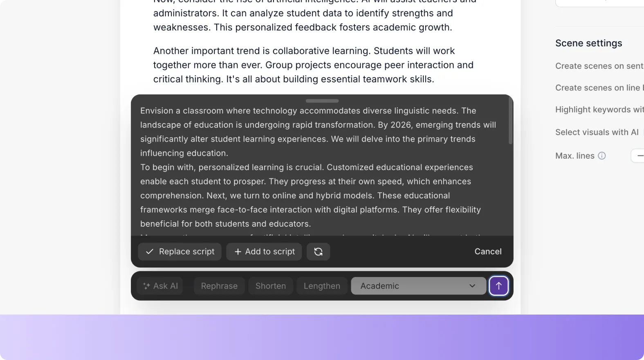Click the 'Select visuals with AI' setting label
This screenshot has height=360, width=644.
(x=597, y=132)
